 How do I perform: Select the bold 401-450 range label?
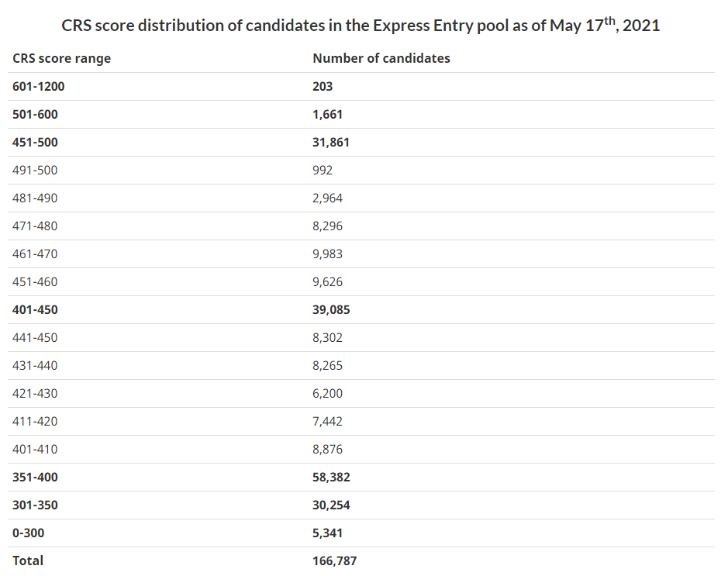(35, 309)
